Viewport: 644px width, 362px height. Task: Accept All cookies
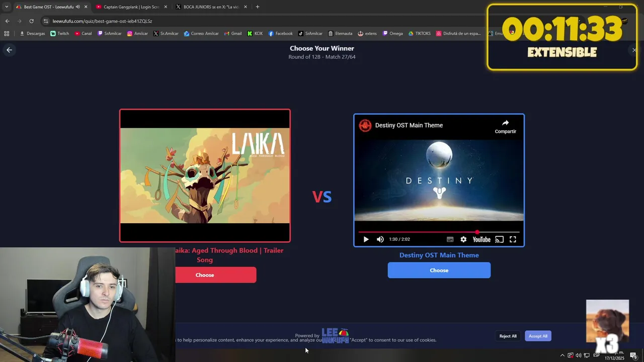coord(538,336)
